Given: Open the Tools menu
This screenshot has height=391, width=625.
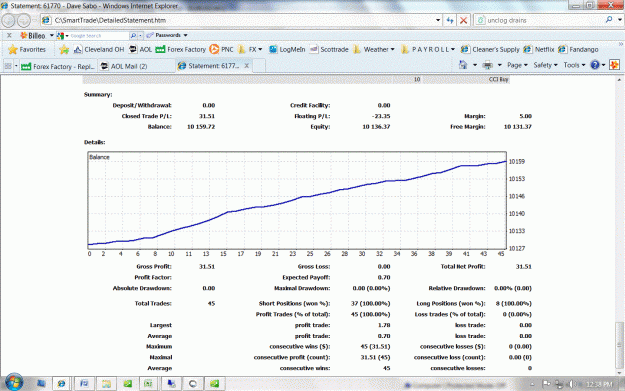Looking at the screenshot, I should [574, 65].
